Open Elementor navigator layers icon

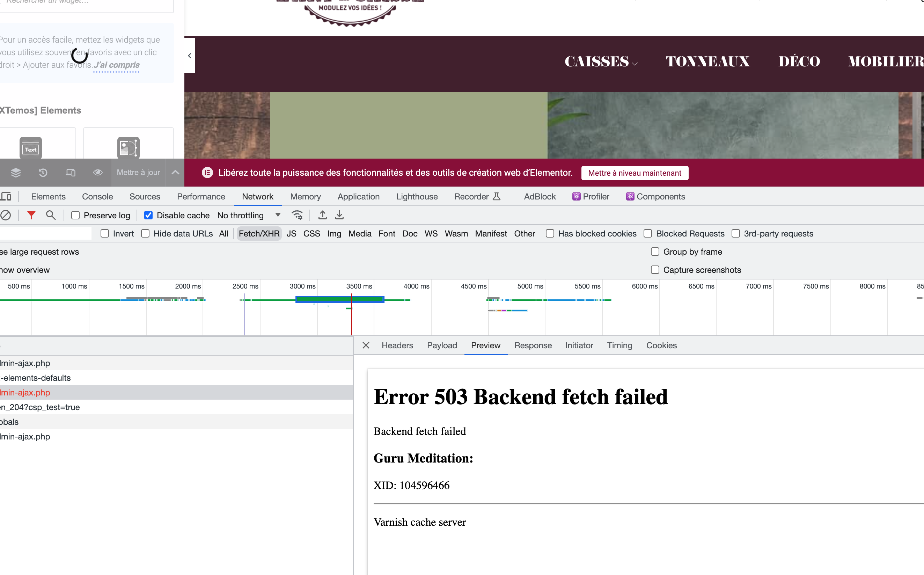point(16,173)
